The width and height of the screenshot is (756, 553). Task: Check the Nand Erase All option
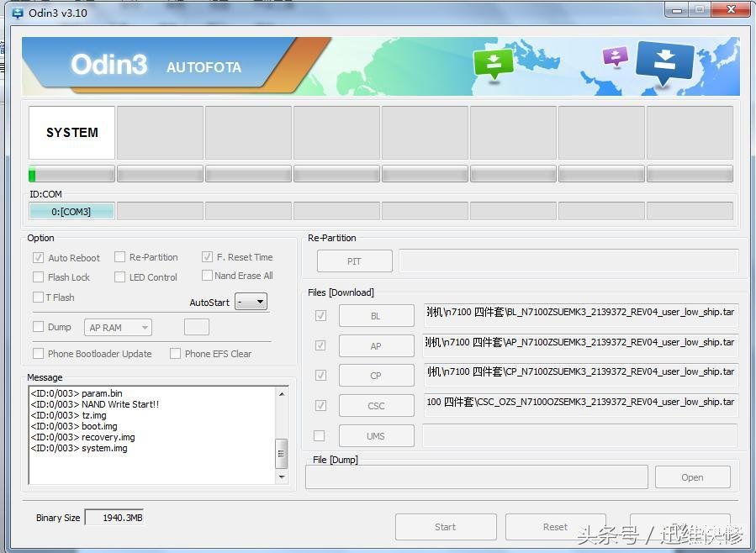click(208, 276)
